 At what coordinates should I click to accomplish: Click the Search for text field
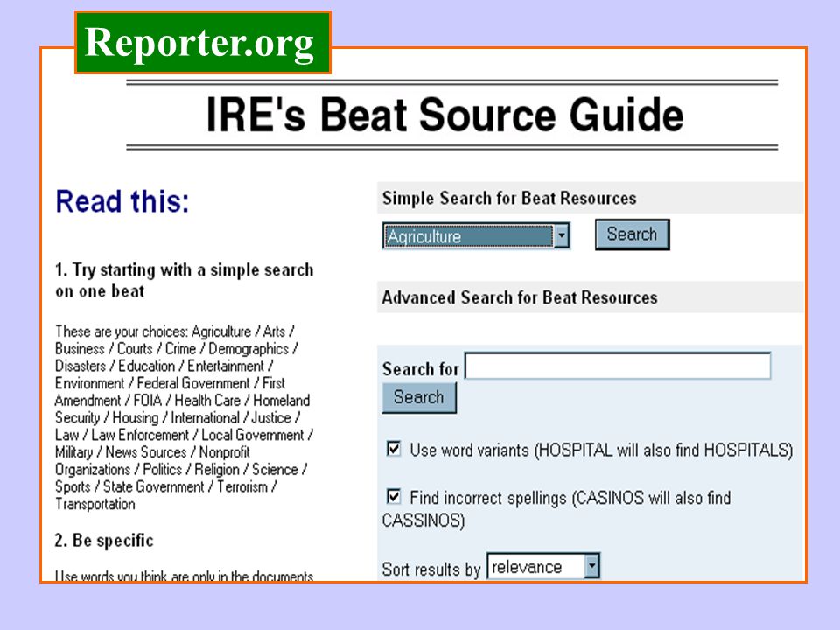[618, 366]
